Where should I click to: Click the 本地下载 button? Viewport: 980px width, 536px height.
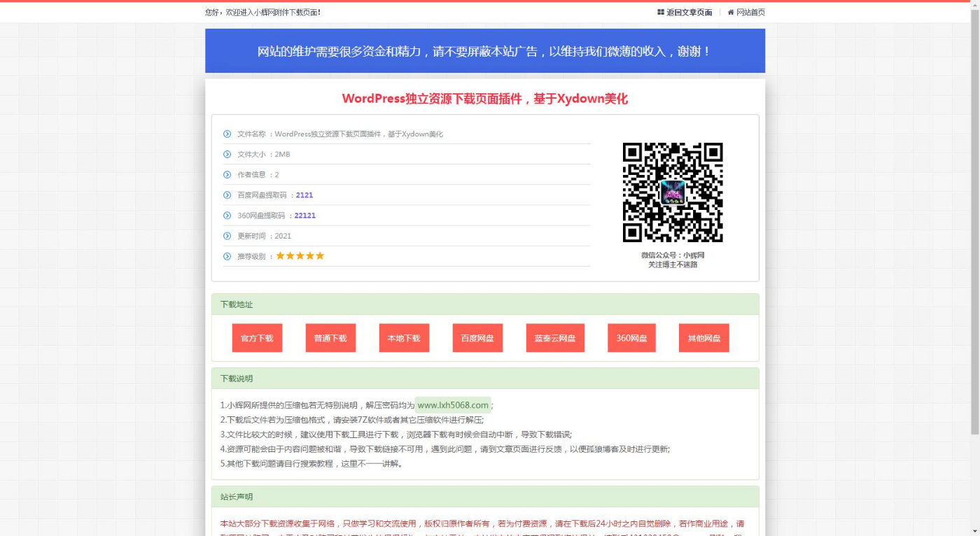[404, 338]
